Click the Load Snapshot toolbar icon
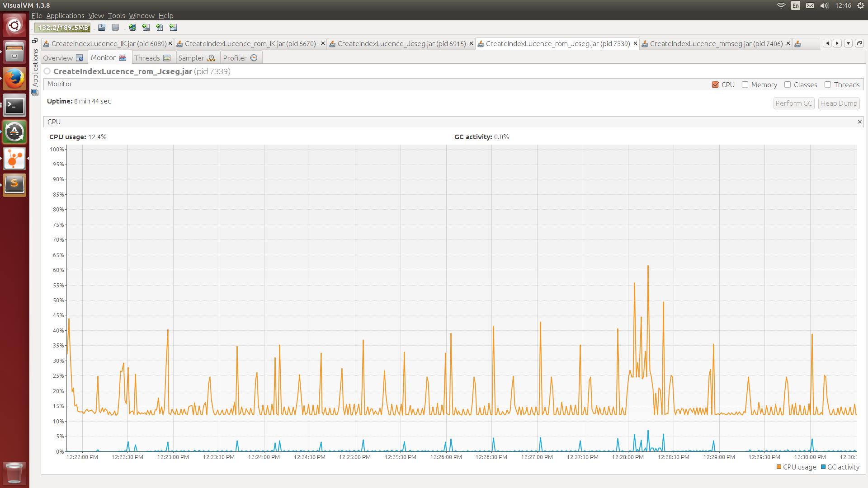 coord(102,28)
